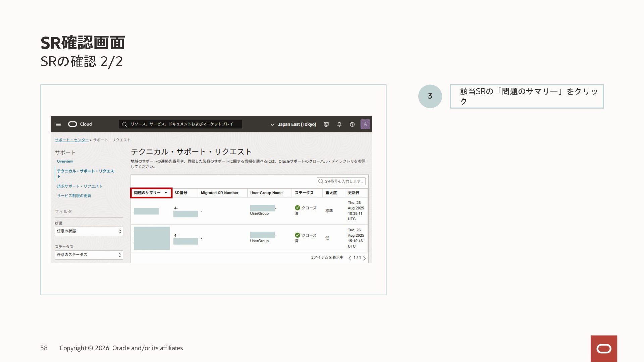Go to next page of results
This screenshot has width=644, height=362.
[365, 258]
